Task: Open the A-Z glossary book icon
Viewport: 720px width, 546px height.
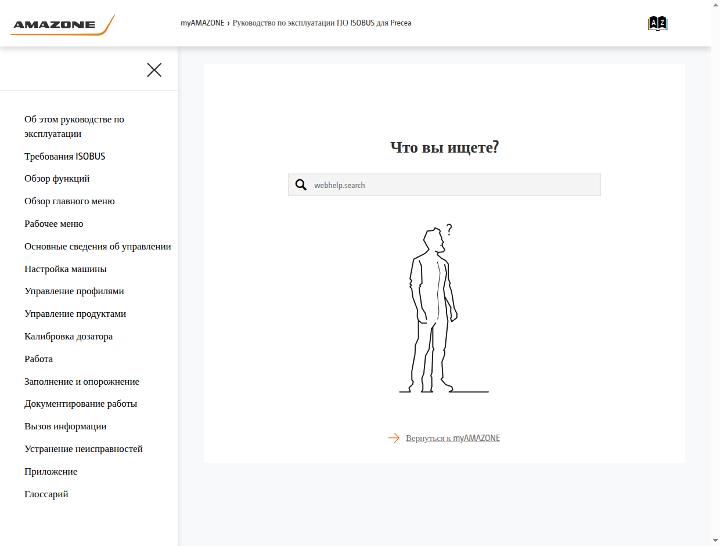Action: pos(658,23)
